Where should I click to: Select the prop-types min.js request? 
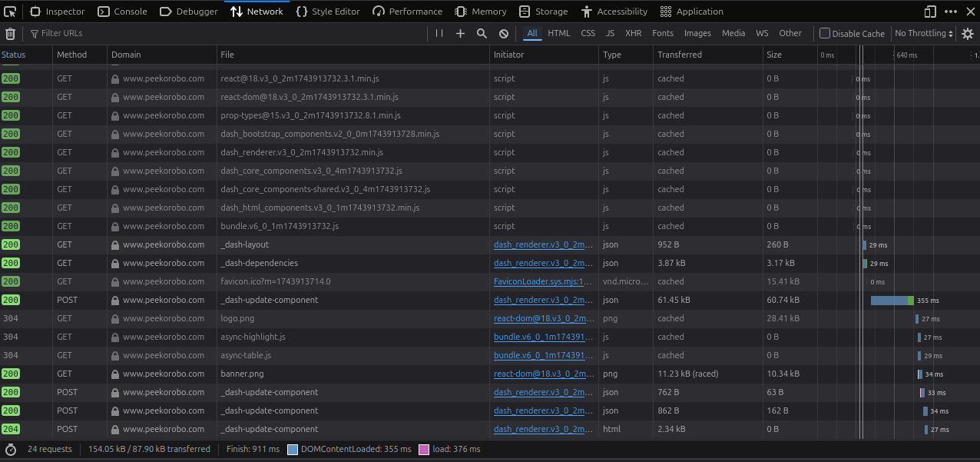pos(310,115)
